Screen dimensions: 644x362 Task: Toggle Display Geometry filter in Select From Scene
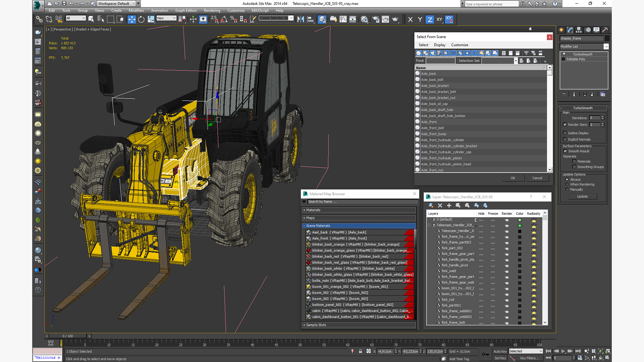click(419, 53)
